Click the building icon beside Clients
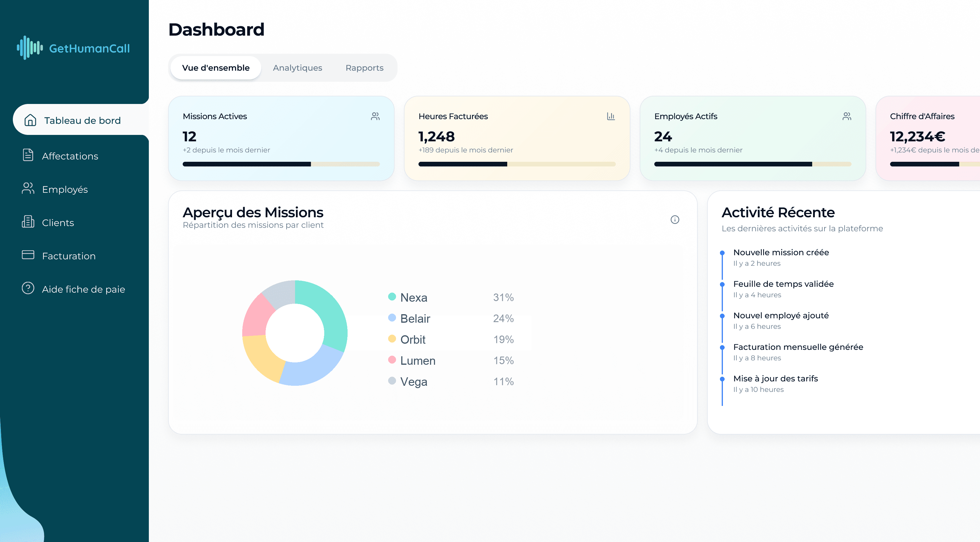 28,222
